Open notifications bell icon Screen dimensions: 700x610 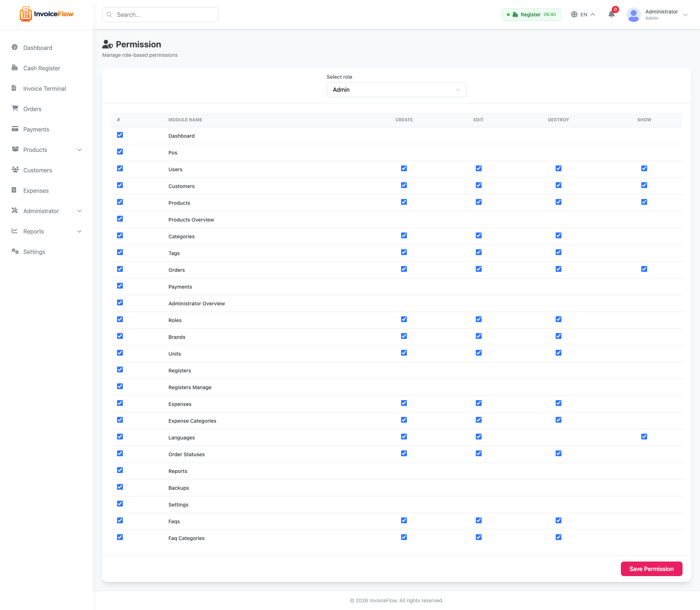pyautogui.click(x=611, y=15)
